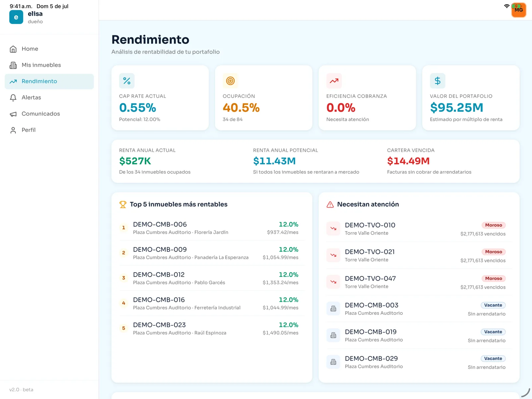The image size is (532, 399).
Task: Click the building icon for DEMO-CMB-003
Action: click(333, 309)
